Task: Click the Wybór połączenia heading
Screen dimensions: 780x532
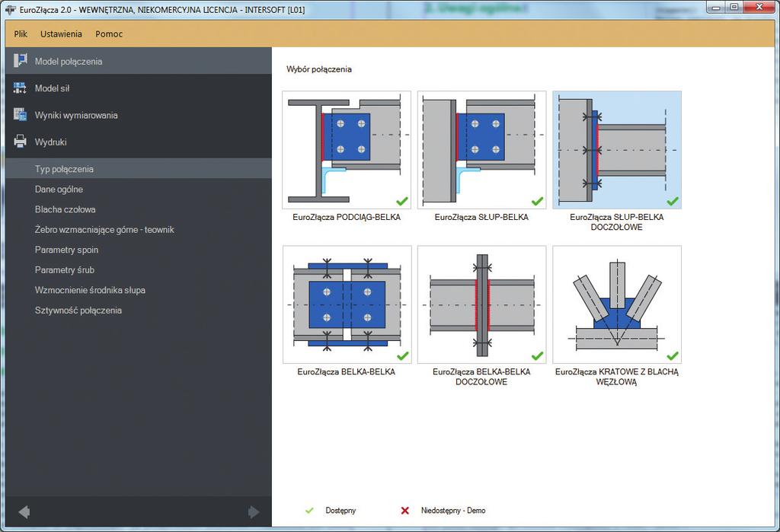Action: [x=319, y=69]
